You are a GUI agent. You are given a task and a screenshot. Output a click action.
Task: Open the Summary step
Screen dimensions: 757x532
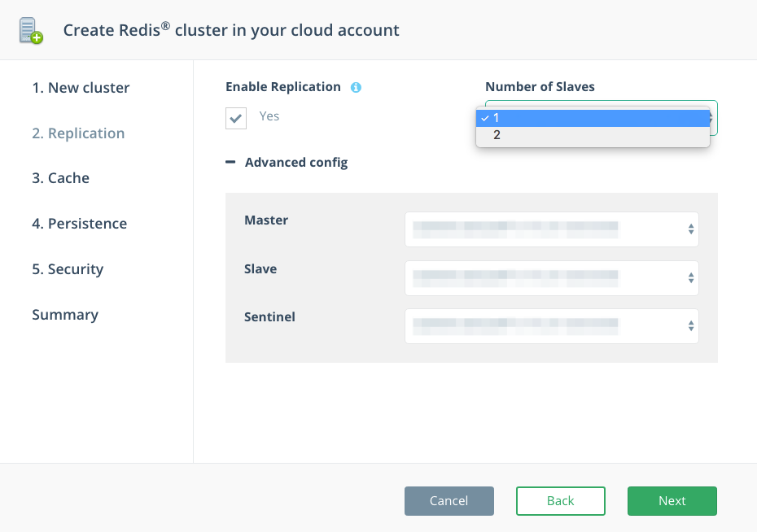pos(65,315)
